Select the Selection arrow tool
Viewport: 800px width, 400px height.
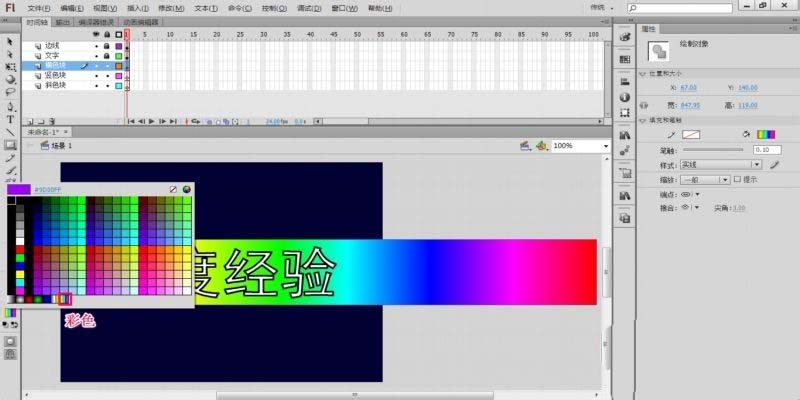coord(10,41)
